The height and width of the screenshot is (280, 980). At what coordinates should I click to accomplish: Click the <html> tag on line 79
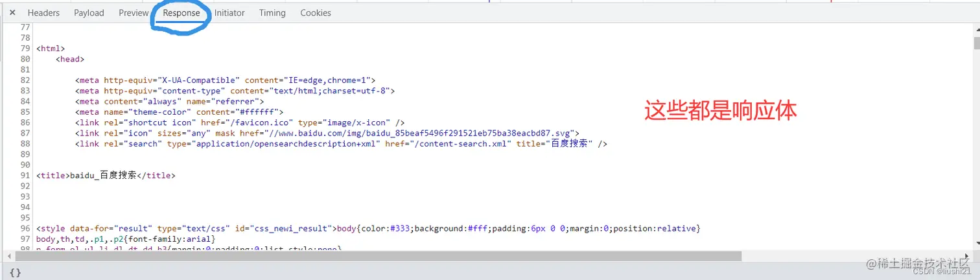click(51, 49)
